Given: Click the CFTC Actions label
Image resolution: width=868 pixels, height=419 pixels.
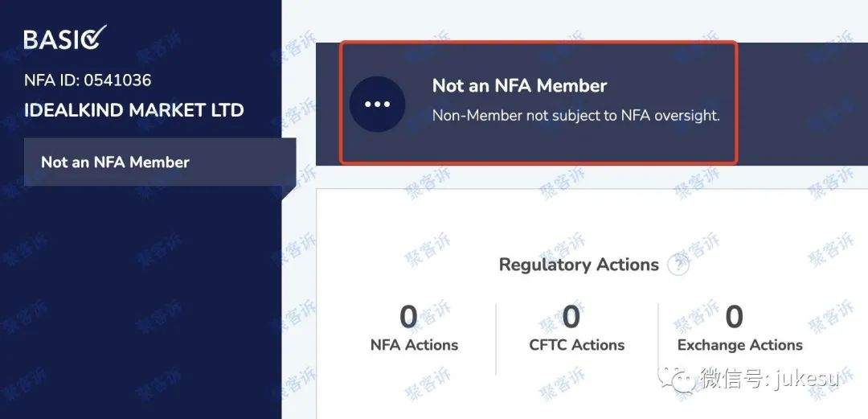Looking at the screenshot, I should coord(577,345).
